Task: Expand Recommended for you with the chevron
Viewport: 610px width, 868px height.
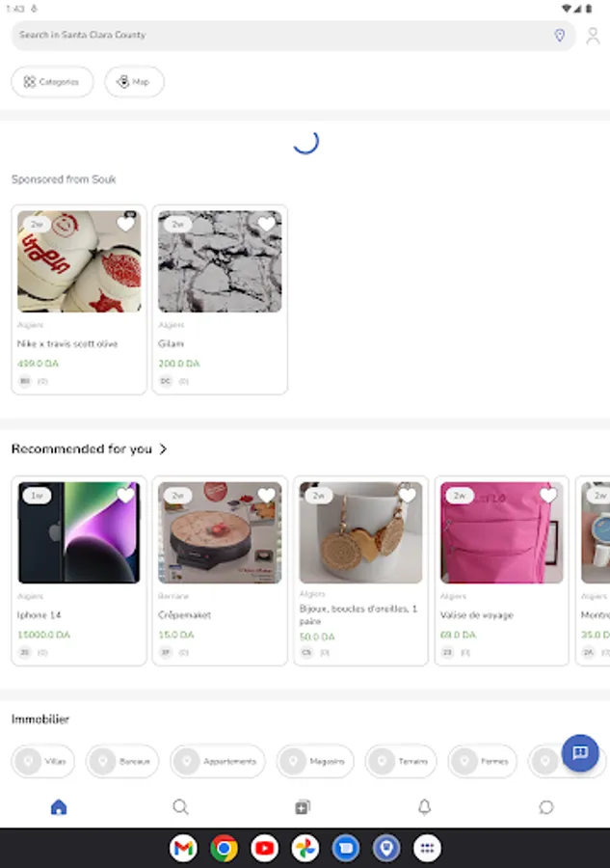Action: coord(164,449)
